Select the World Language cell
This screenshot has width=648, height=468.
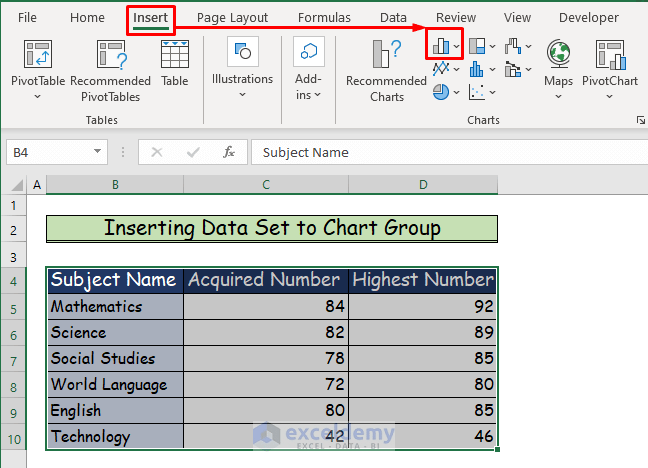115,384
